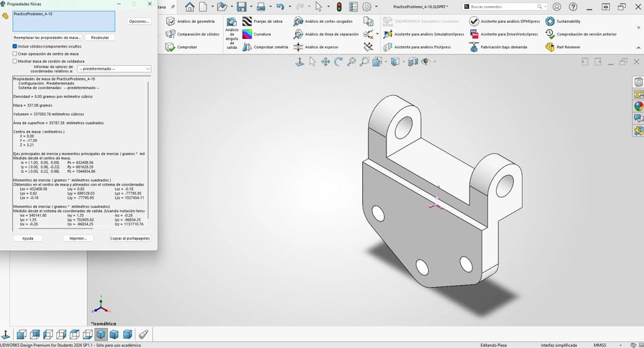Click the Opciones... button
The image size is (644, 348).
pyautogui.click(x=139, y=21)
